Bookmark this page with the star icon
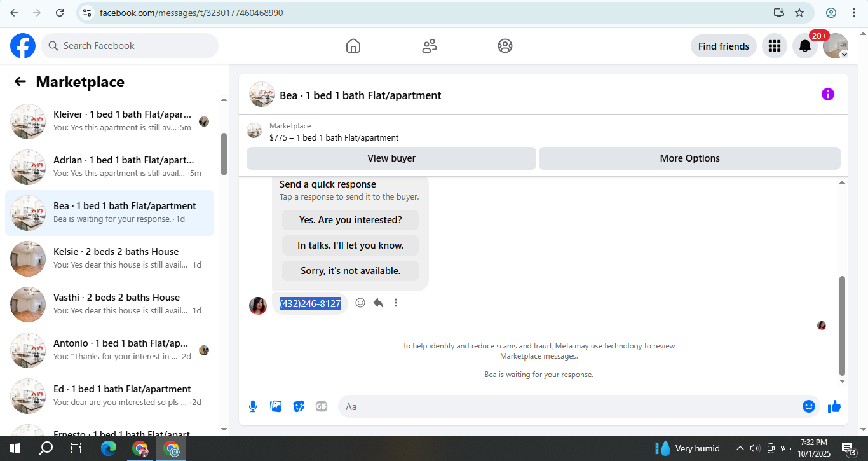868x461 pixels. coord(799,13)
